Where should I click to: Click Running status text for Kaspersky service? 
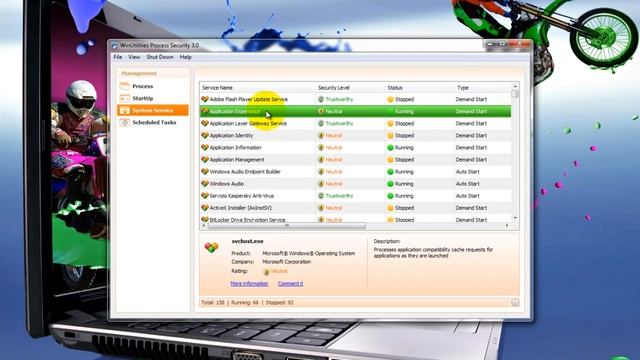[404, 196]
